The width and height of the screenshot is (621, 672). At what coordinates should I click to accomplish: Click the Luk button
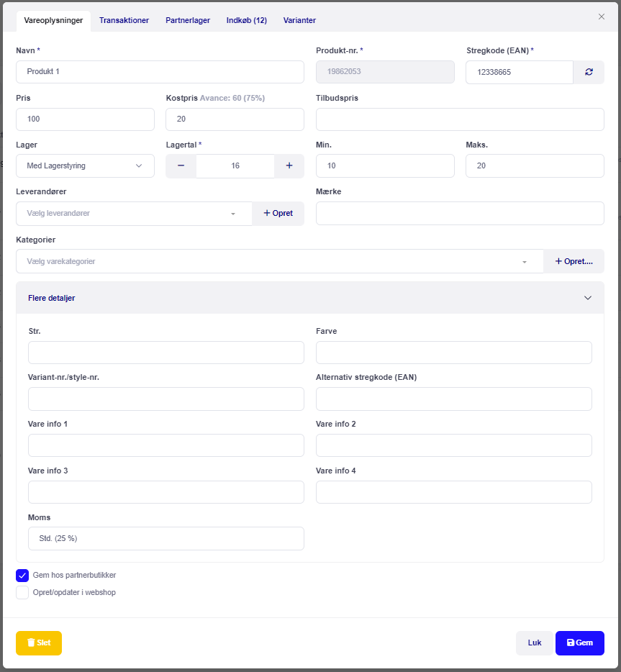(x=535, y=643)
